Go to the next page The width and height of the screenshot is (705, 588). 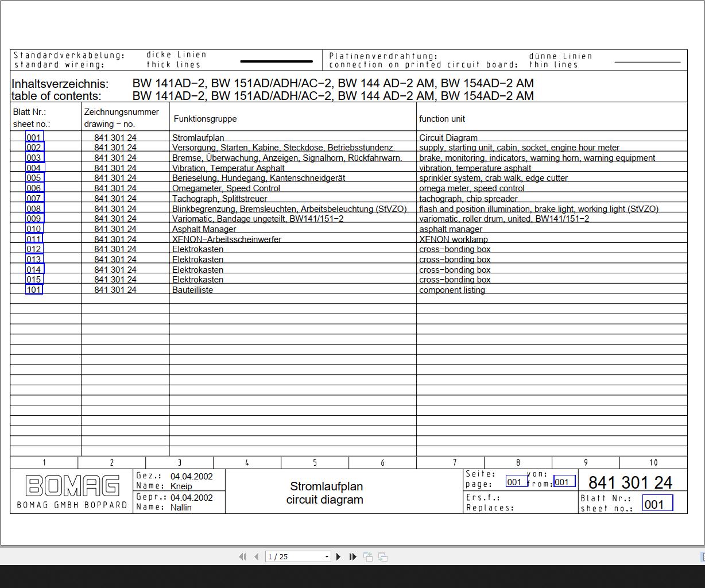pos(339,556)
